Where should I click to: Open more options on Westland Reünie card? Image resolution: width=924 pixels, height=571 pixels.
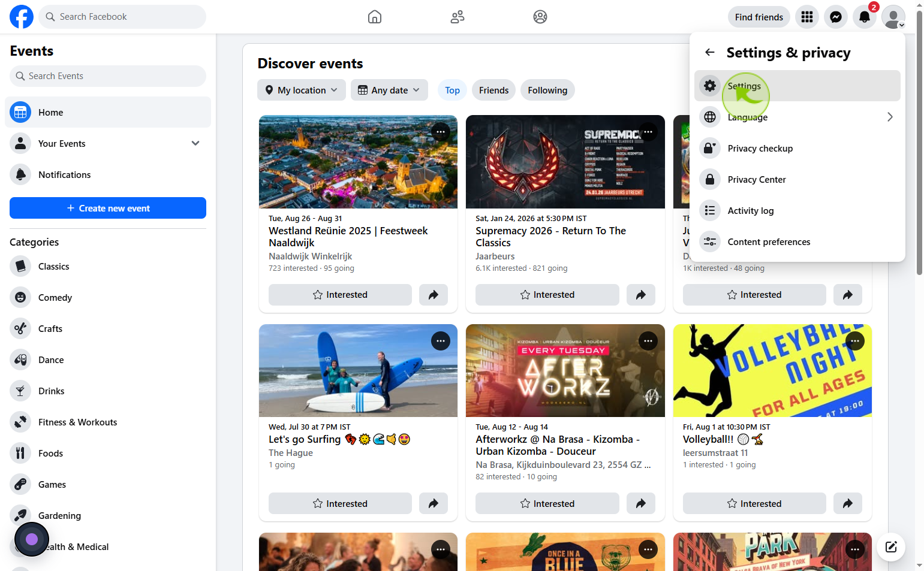coord(441,132)
